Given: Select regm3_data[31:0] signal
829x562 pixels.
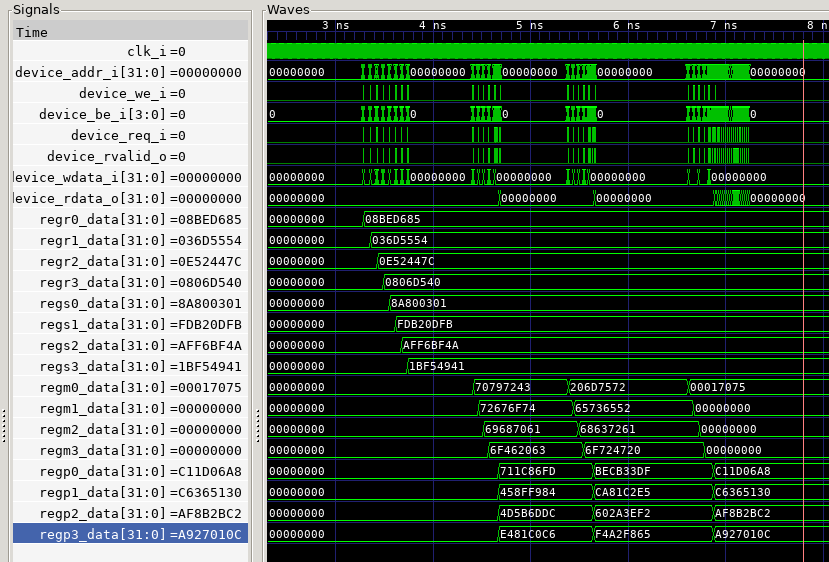Looking at the screenshot, I should [130, 450].
